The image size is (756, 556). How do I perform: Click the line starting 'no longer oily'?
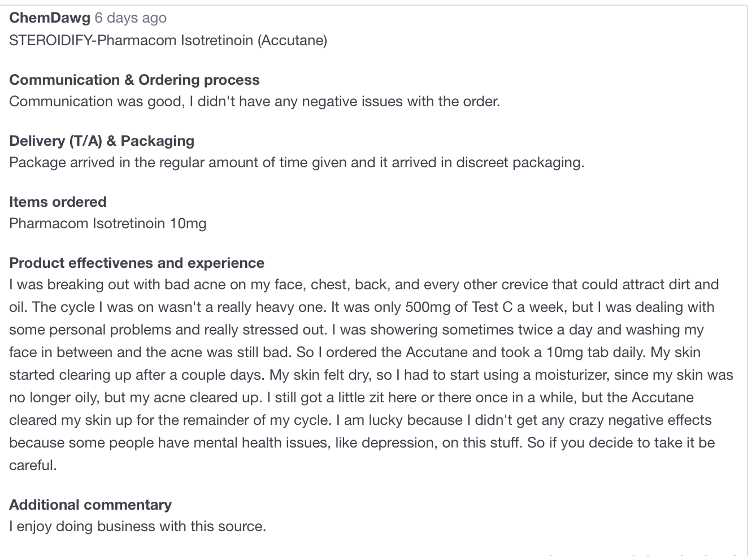pos(351,398)
